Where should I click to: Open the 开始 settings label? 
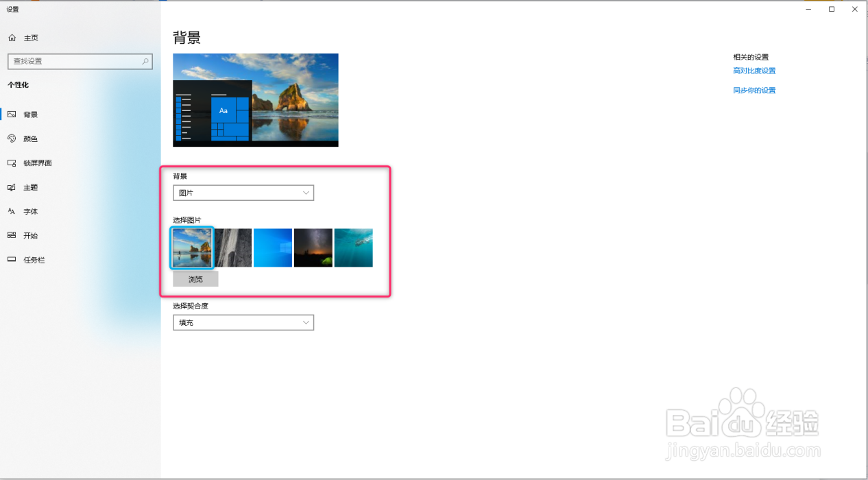30,235
